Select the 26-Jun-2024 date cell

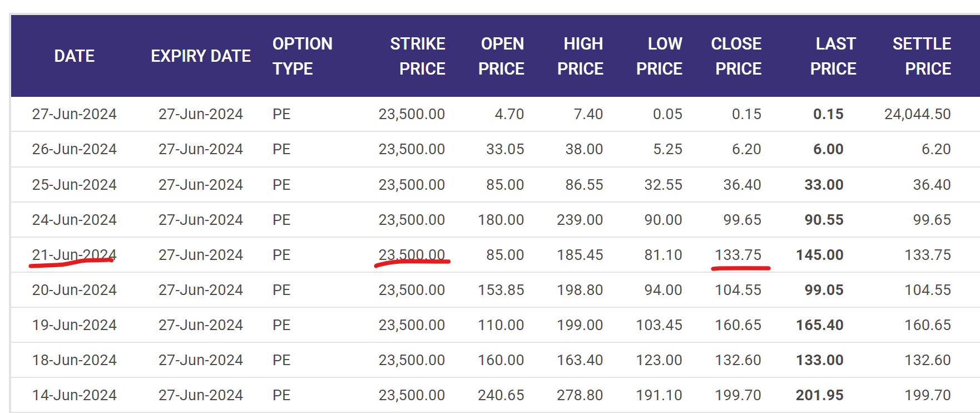point(75,149)
